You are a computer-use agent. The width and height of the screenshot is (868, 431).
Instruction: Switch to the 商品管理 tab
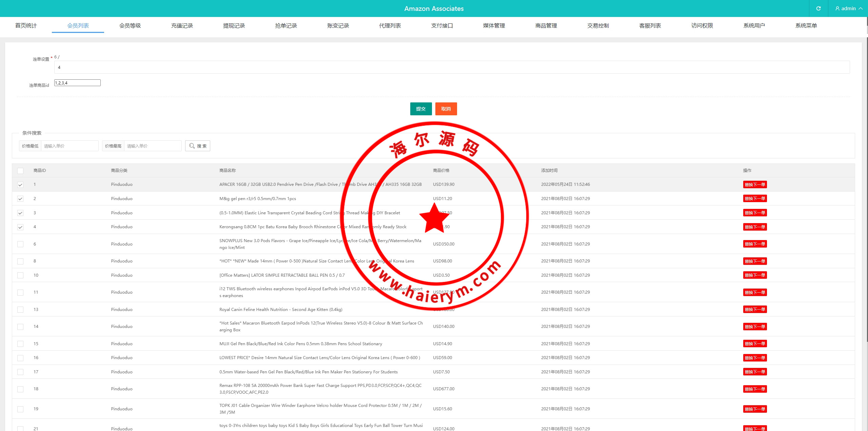point(546,25)
